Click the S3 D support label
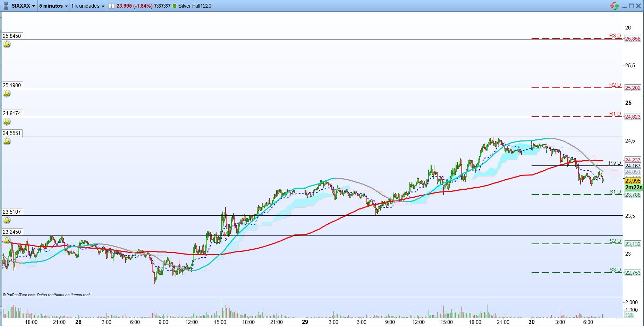 615,270
